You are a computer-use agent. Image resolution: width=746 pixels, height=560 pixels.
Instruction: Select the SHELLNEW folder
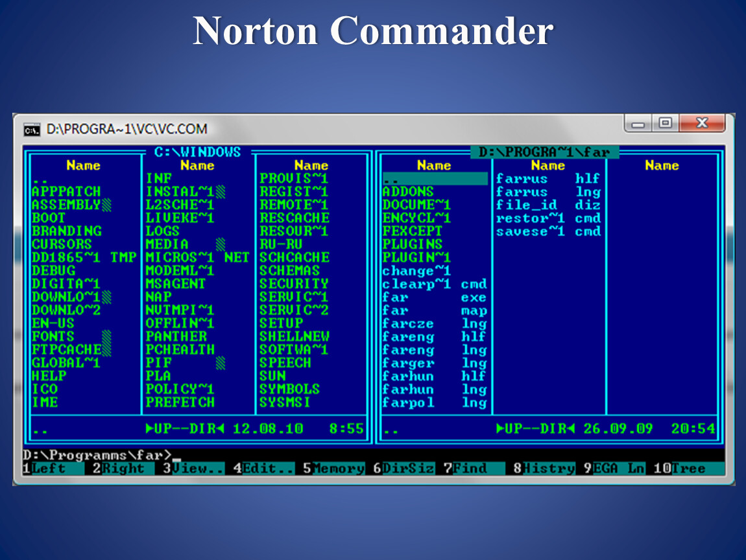coord(295,336)
